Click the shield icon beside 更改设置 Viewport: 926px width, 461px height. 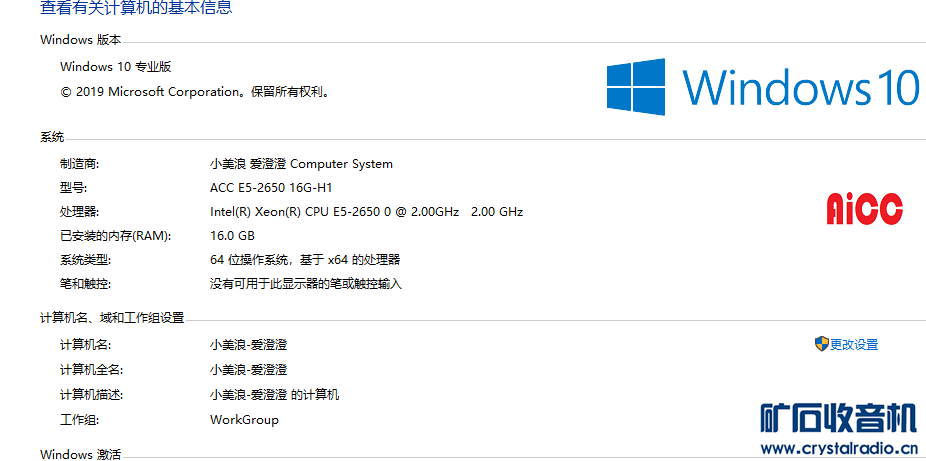coord(821,344)
